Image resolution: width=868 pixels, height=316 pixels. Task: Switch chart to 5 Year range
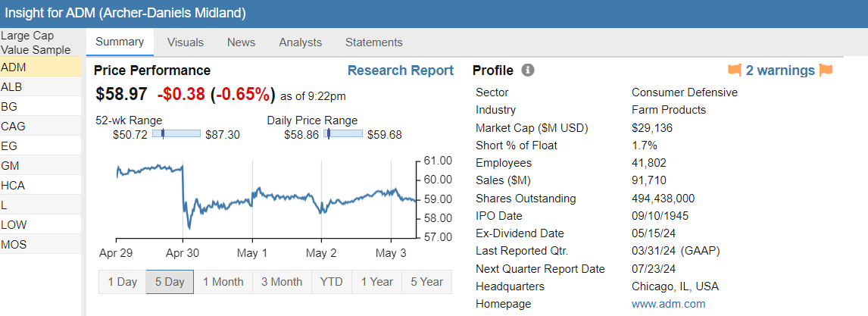pos(426,282)
